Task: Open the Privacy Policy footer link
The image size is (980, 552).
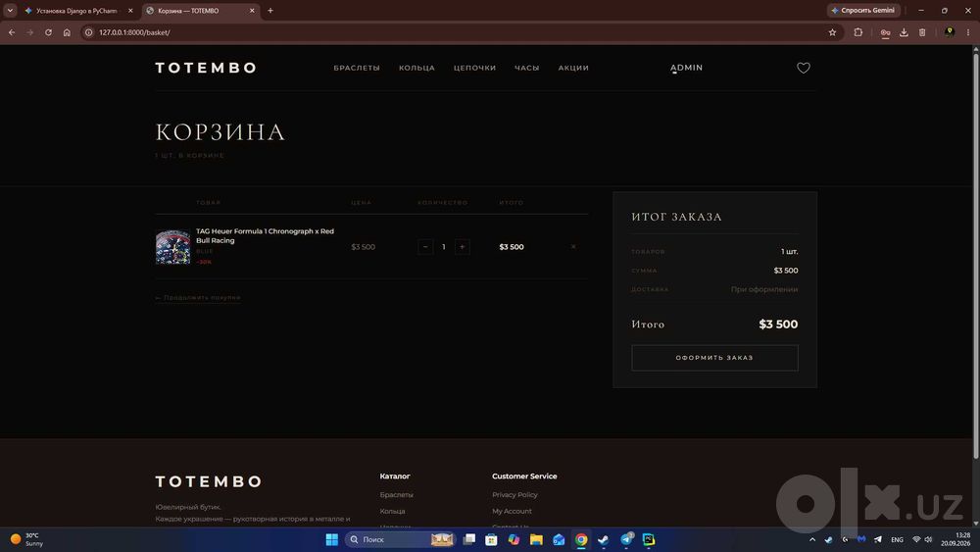Action: tap(514, 494)
